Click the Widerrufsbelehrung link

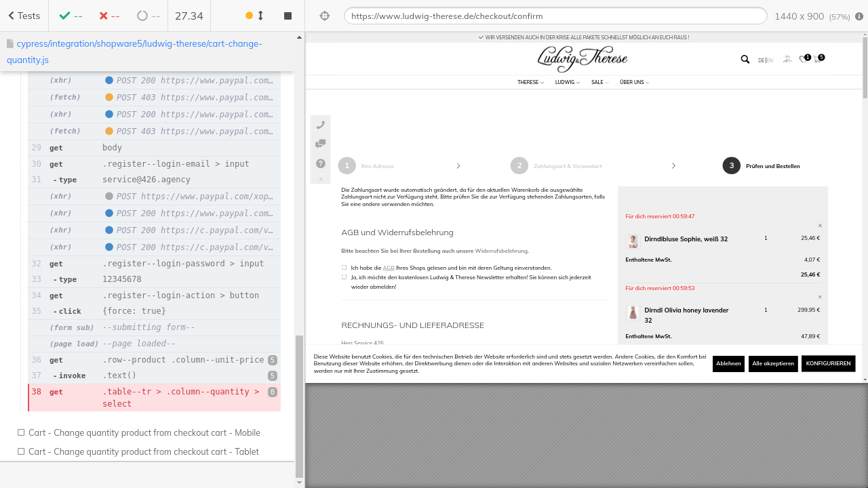coord(501,251)
